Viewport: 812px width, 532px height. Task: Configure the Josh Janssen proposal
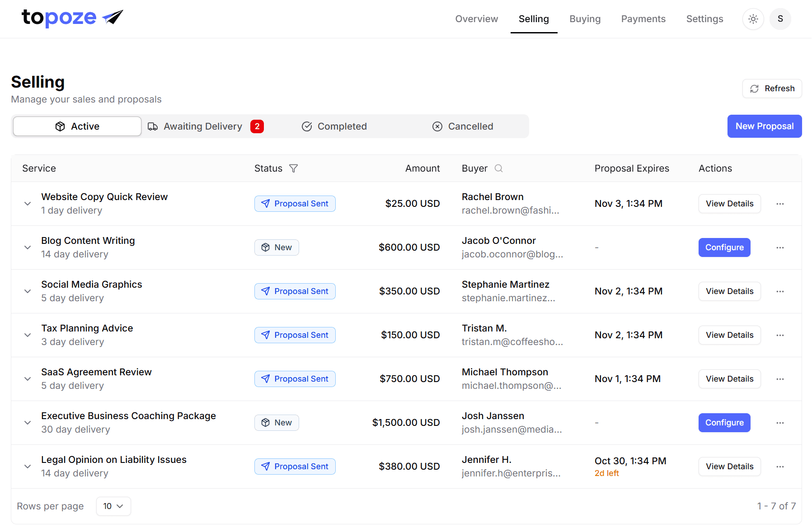point(724,423)
